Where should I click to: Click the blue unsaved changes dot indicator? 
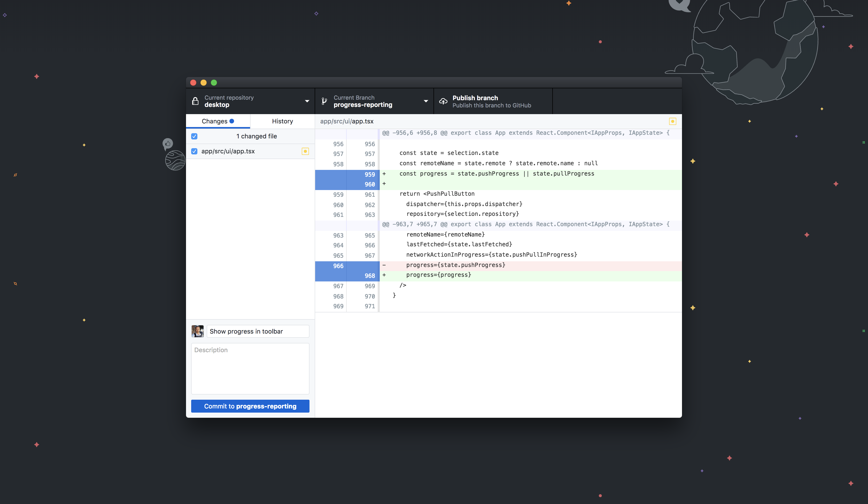(x=232, y=121)
